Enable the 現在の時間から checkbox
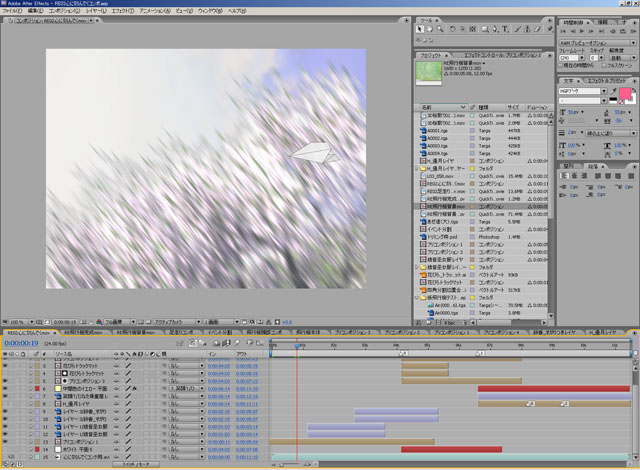 coord(561,65)
